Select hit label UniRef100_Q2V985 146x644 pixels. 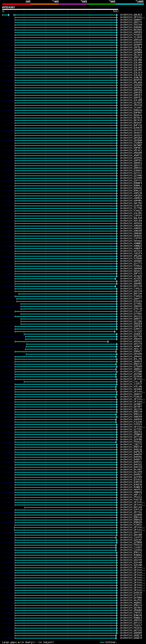tap(131, 178)
